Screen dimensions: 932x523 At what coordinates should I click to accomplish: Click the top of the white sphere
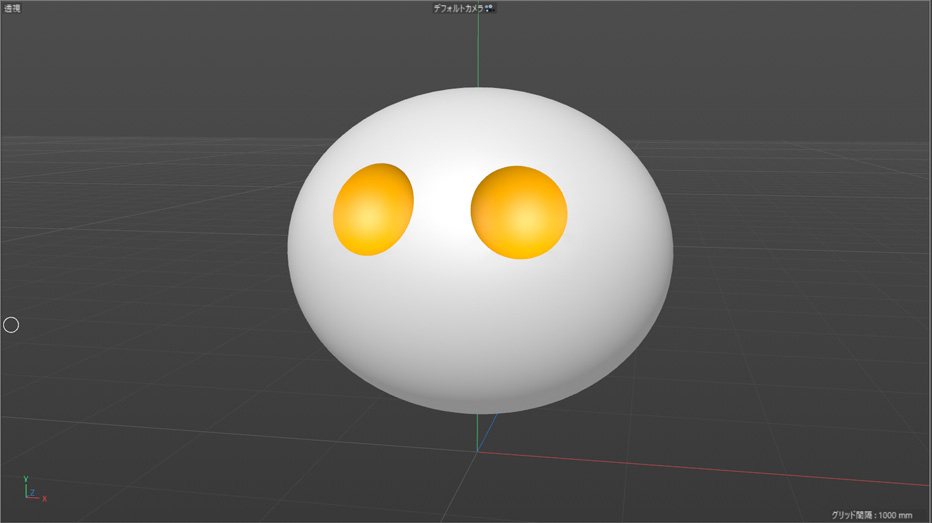click(479, 95)
